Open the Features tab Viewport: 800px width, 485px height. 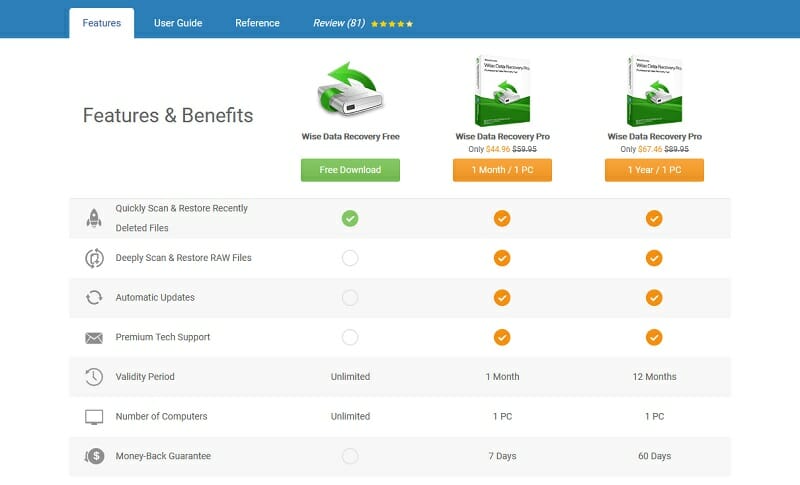click(102, 23)
